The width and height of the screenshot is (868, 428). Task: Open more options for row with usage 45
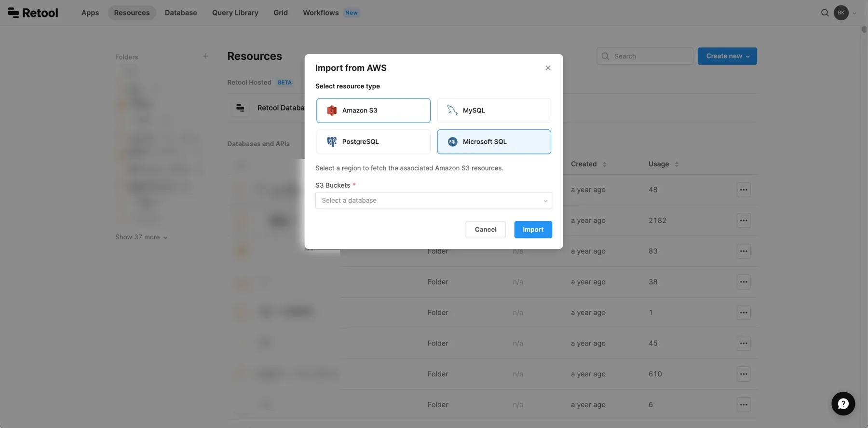(x=744, y=344)
